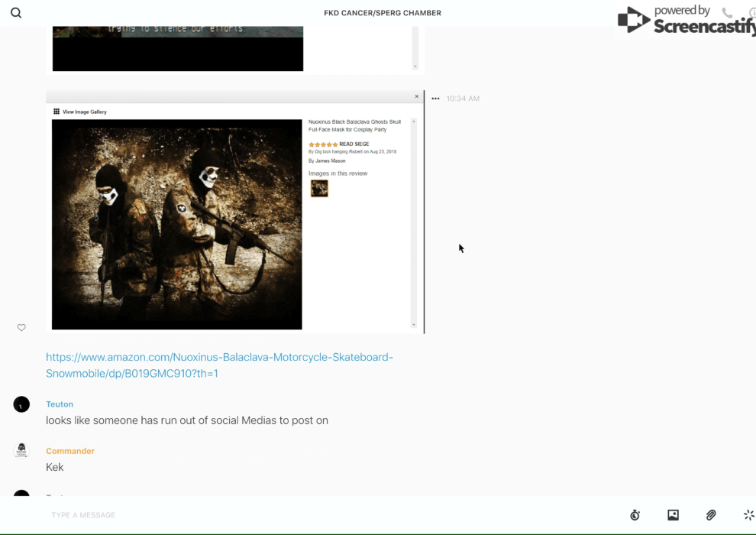Send a ping with the burst icon
The width and height of the screenshot is (756, 535).
click(748, 515)
